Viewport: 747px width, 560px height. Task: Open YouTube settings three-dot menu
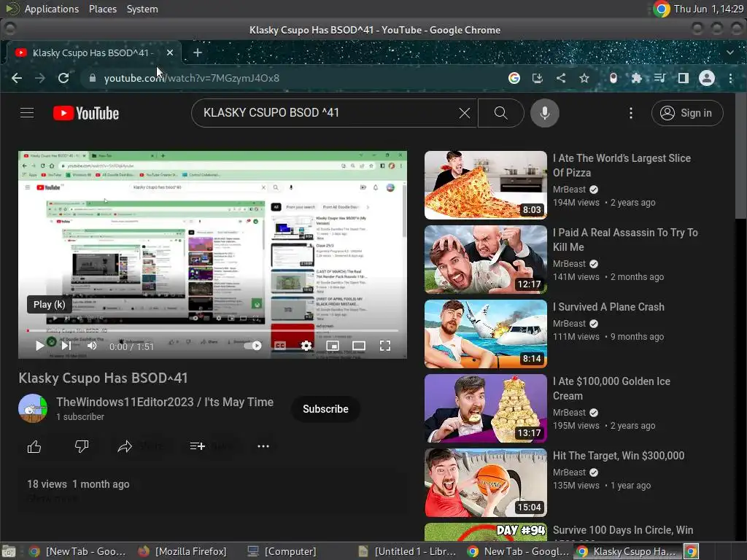click(631, 113)
